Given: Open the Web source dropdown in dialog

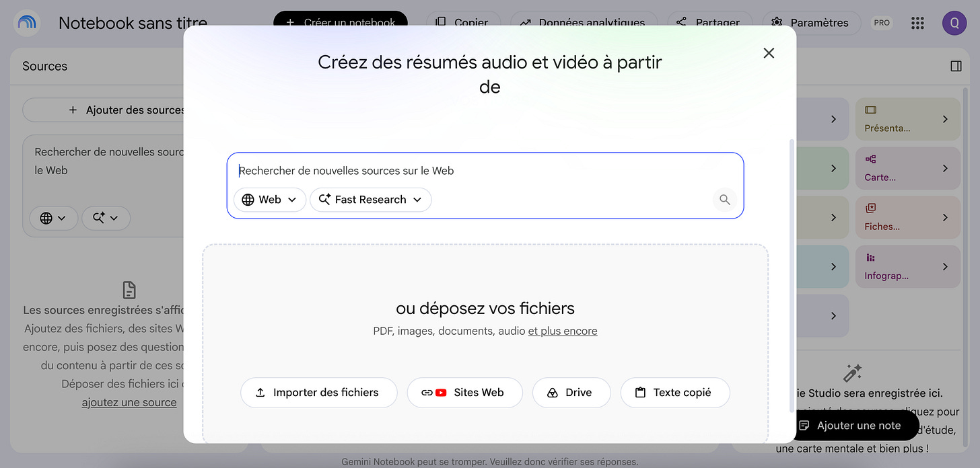Looking at the screenshot, I should (270, 200).
